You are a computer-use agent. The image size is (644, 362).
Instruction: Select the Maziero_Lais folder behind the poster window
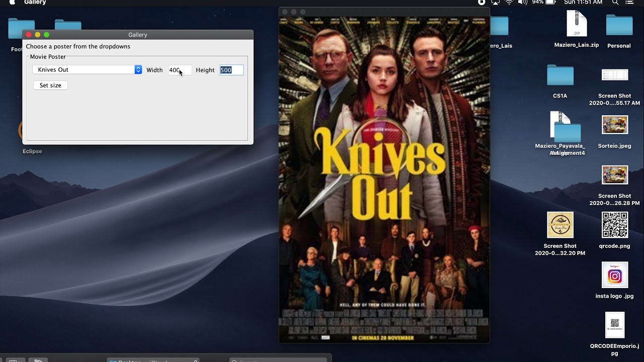coord(500,26)
